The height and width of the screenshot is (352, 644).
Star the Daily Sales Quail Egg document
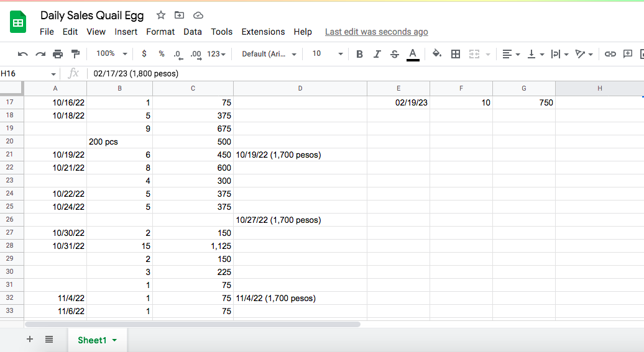pos(160,15)
